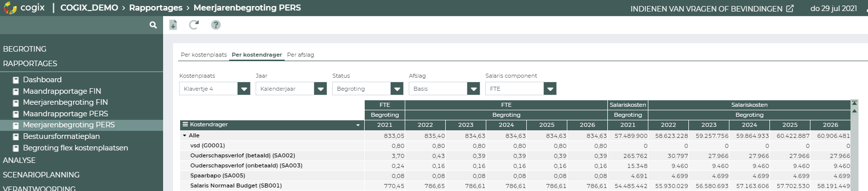The image size is (868, 191).
Task: Open the sidebar search magnifier
Action: point(153,25)
